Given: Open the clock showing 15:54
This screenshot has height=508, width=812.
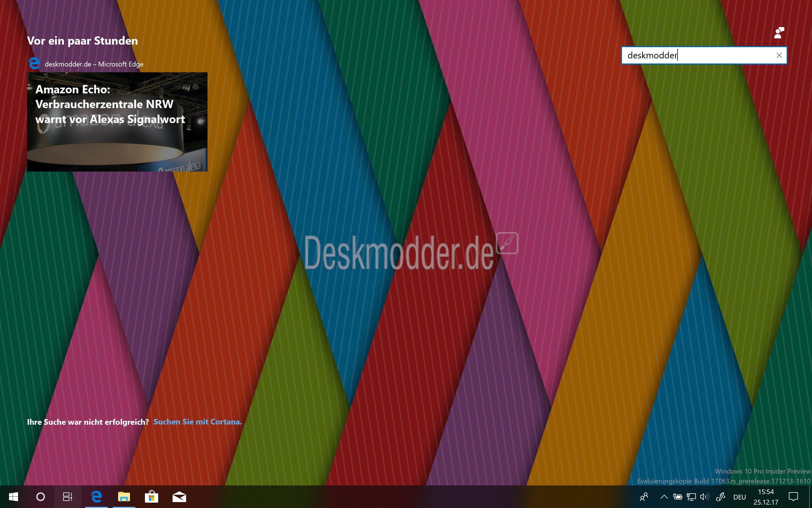Looking at the screenshot, I should [766, 497].
